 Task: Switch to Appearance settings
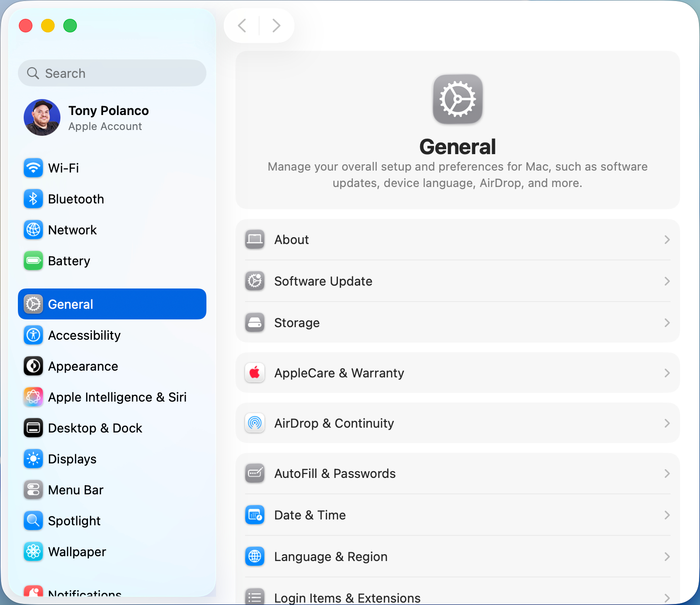112,366
